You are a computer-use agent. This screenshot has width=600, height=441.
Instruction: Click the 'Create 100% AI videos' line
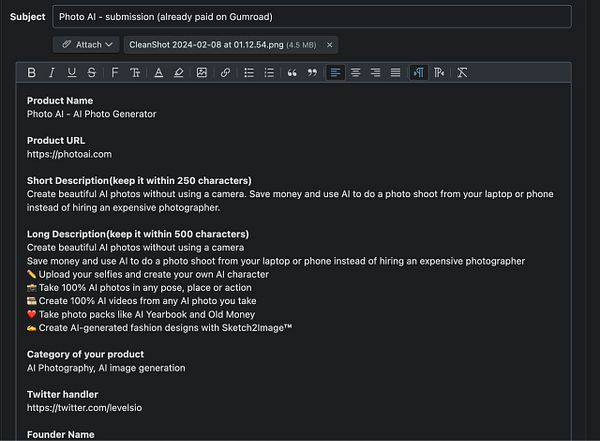(142, 301)
